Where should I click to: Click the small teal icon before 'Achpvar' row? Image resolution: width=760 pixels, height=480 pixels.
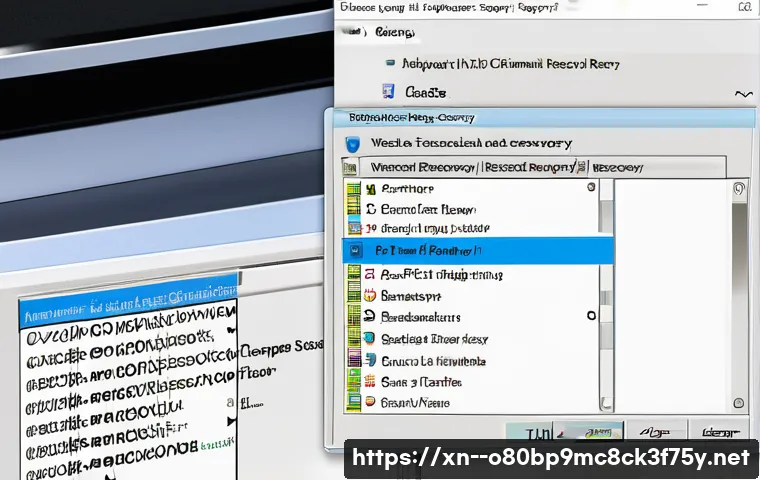pyautogui.click(x=390, y=63)
